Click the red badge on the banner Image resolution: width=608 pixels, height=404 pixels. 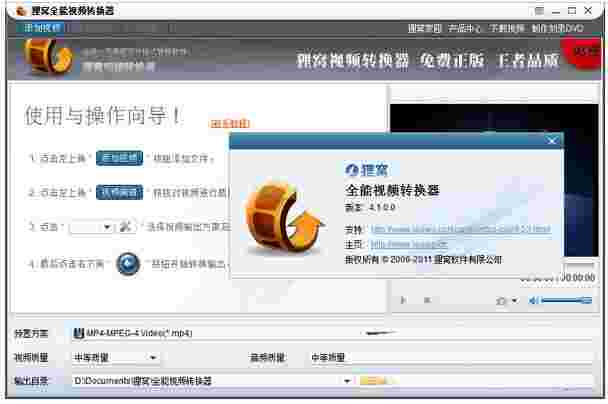click(584, 54)
